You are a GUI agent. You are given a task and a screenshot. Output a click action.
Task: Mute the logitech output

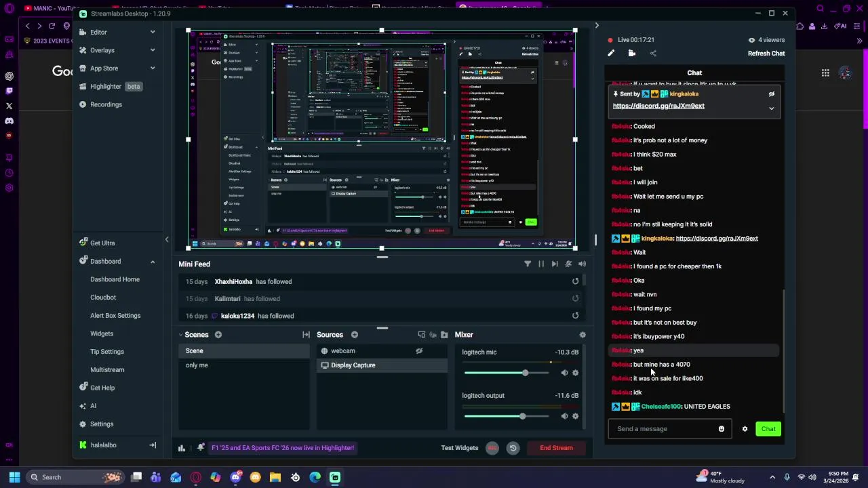coord(564,416)
